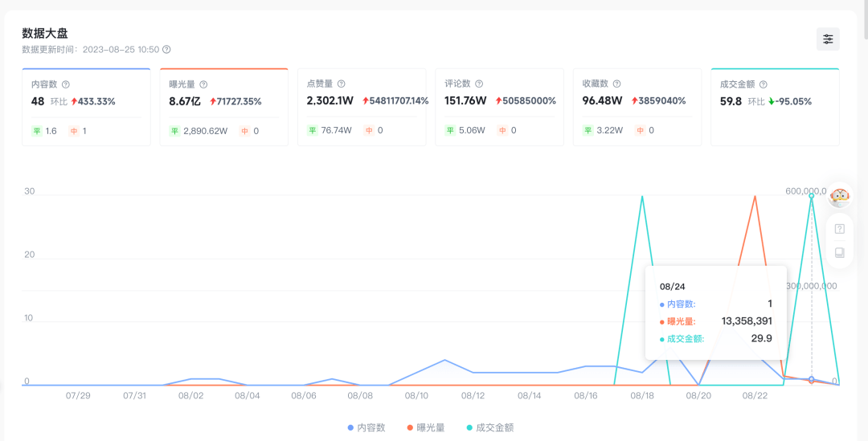
Task: Click the 3859040% change figure
Action: [x=662, y=101]
